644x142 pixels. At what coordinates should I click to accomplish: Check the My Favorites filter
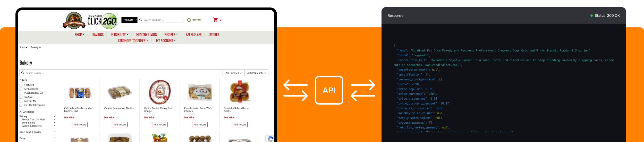21,89
